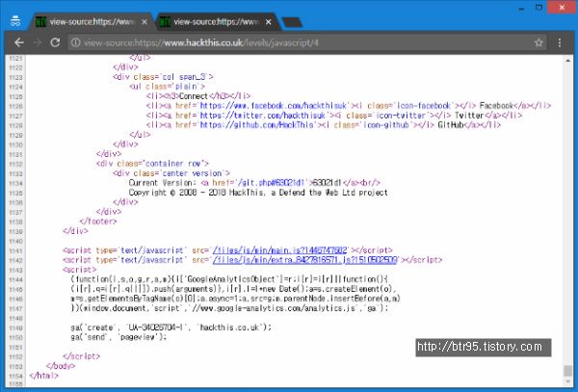Click the scrollbar up arrow
The height and width of the screenshot is (392, 578).
pyautogui.click(x=567, y=61)
